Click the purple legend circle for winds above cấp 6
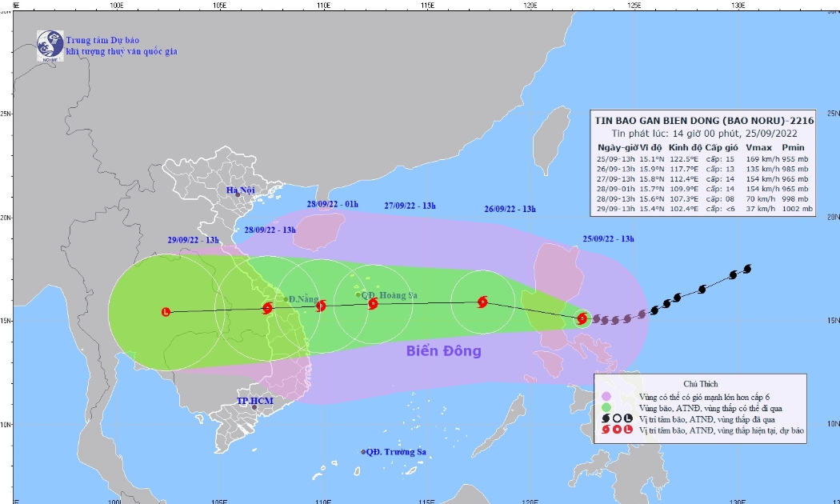This screenshot has height=504, width=840. click(x=606, y=396)
